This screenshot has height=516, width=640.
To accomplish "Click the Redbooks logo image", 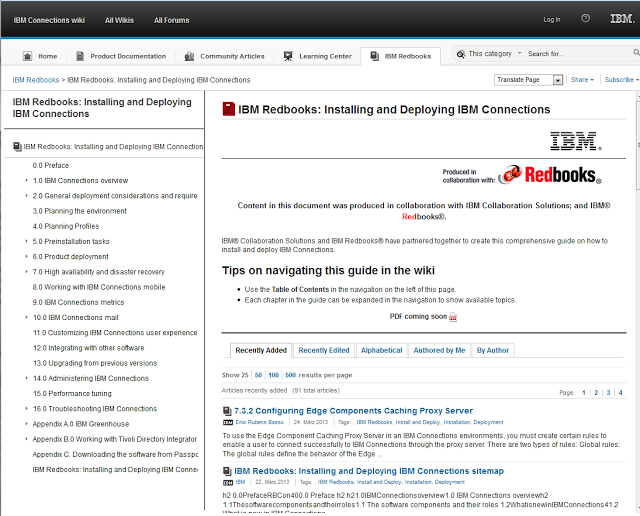I will coord(549,175).
